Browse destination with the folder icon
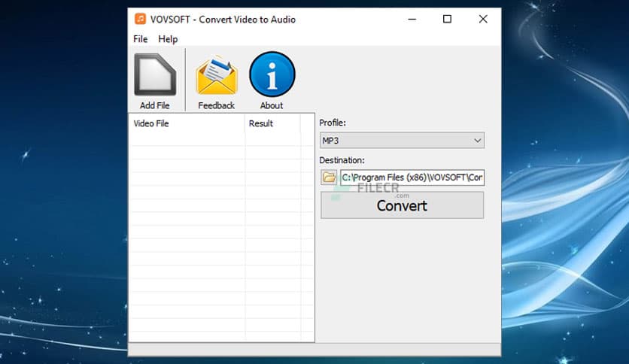The width and height of the screenshot is (629, 364). (329, 177)
